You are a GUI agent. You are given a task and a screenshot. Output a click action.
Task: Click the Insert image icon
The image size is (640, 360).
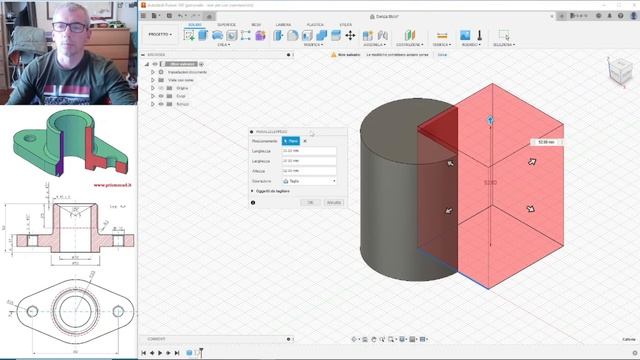click(465, 36)
